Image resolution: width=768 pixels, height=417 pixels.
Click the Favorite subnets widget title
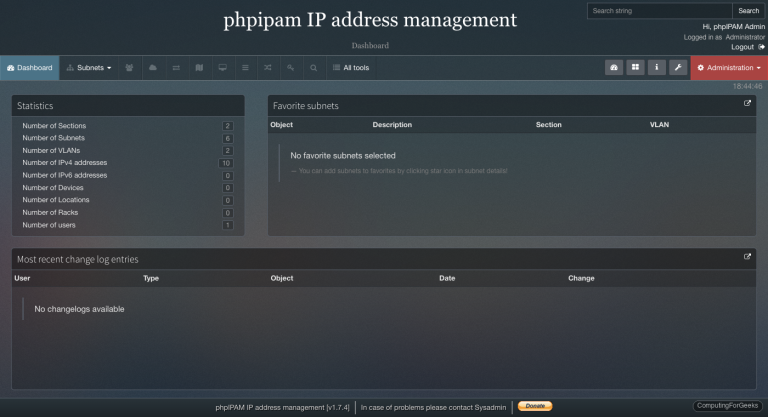click(x=306, y=106)
